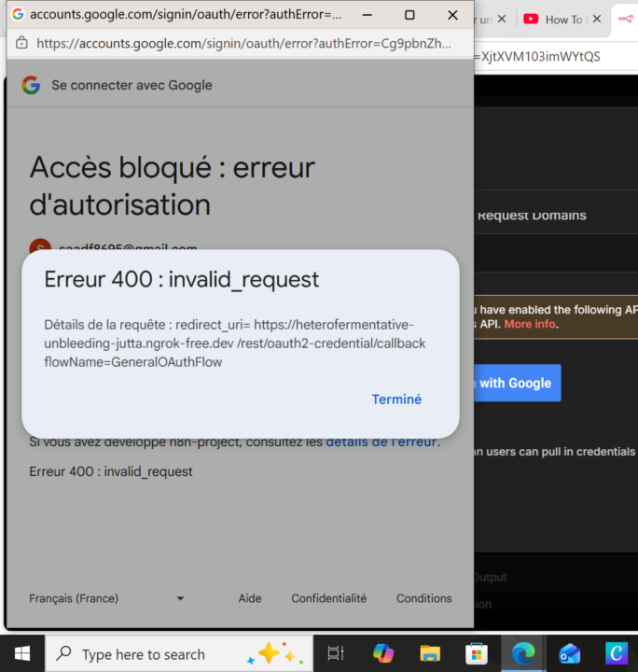Click the background browser address bar
The image size is (638, 672).
(x=556, y=57)
